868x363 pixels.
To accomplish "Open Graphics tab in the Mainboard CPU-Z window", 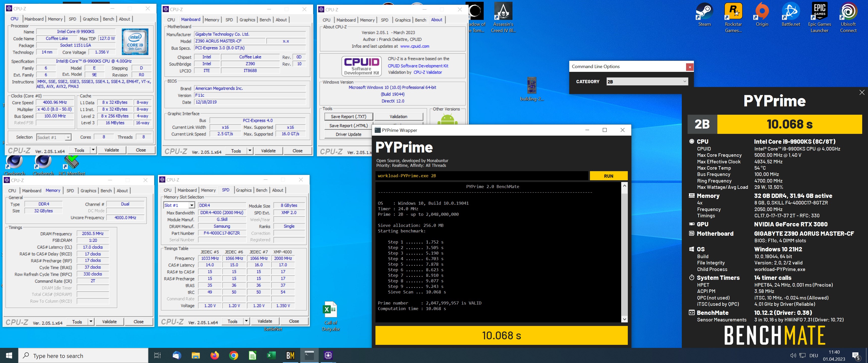I will (247, 19).
